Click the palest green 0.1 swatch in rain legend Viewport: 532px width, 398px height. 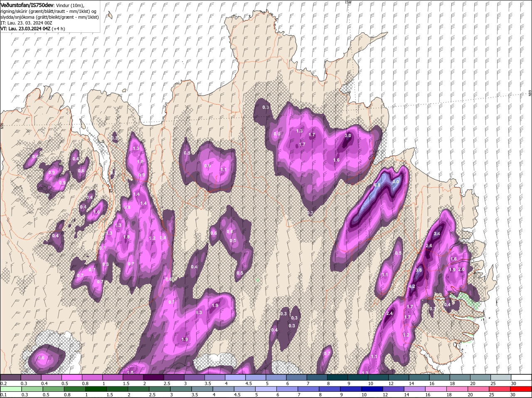(x=10, y=389)
